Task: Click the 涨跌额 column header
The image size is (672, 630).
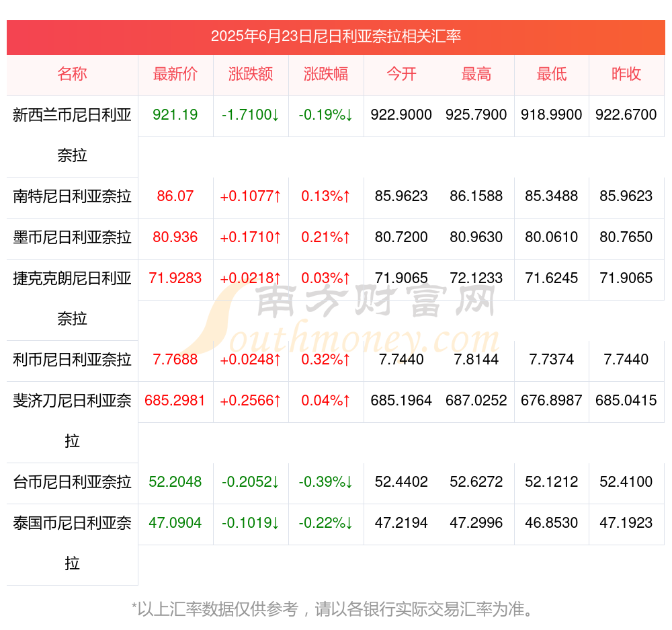Action: click(x=251, y=74)
